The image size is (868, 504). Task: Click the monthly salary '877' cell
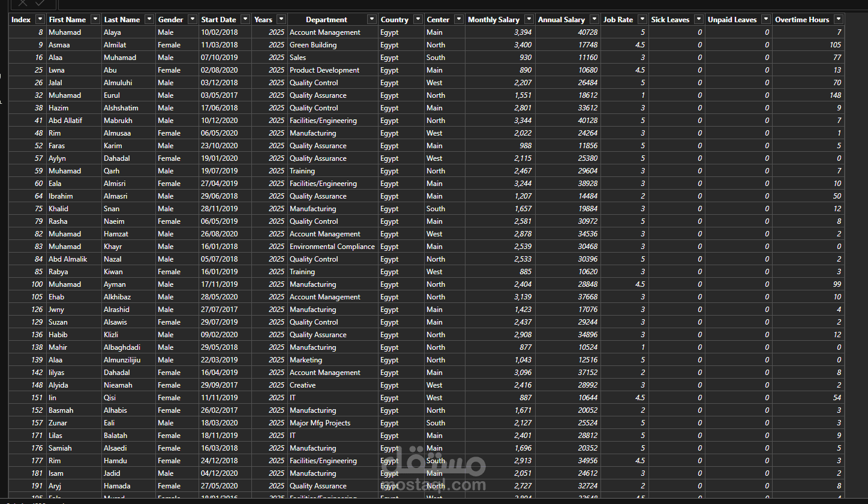(x=500, y=347)
